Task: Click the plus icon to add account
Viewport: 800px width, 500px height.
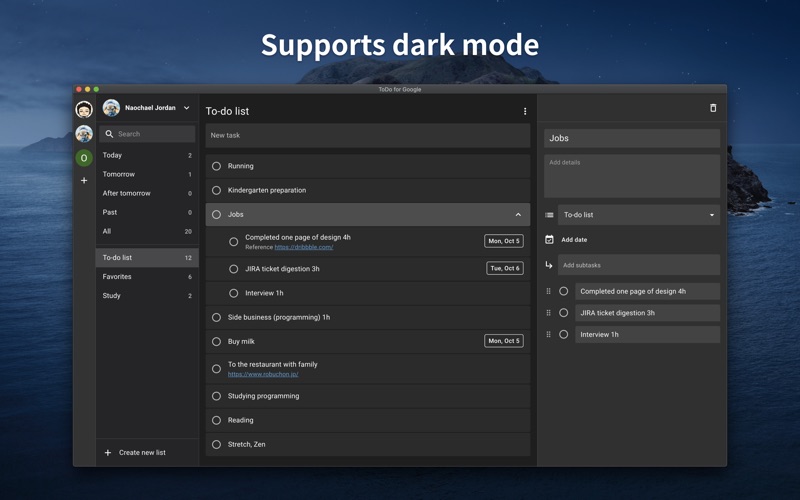Action: click(x=84, y=181)
